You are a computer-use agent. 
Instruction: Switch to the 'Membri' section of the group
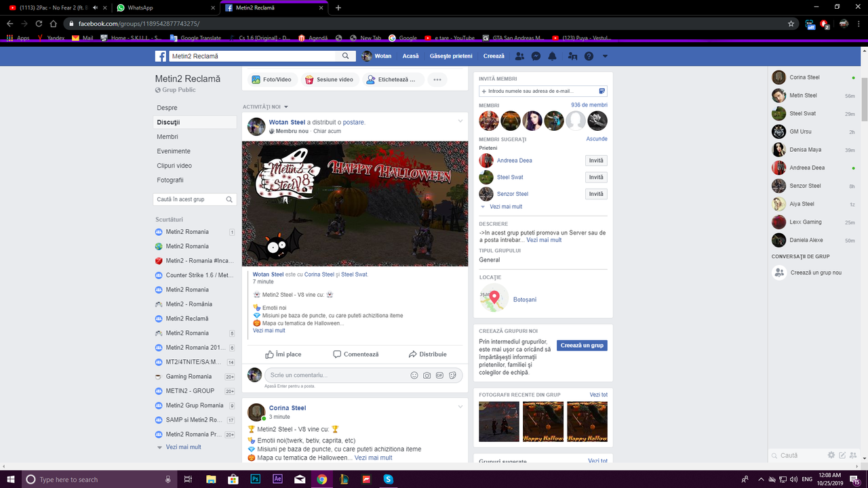[167, 136]
